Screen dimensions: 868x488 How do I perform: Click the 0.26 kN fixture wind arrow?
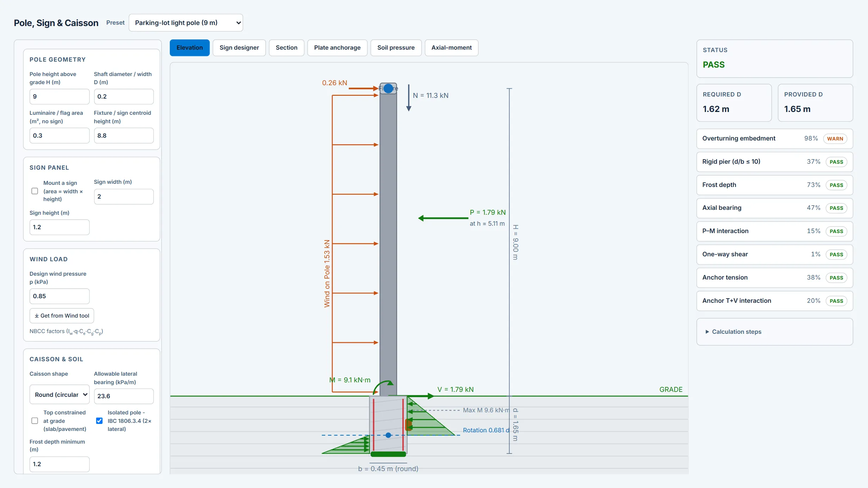pyautogui.click(x=363, y=88)
